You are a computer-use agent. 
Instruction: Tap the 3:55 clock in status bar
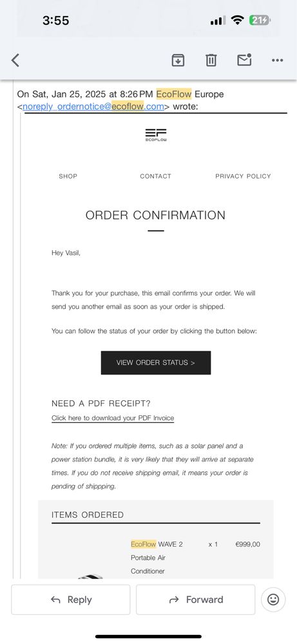(56, 20)
